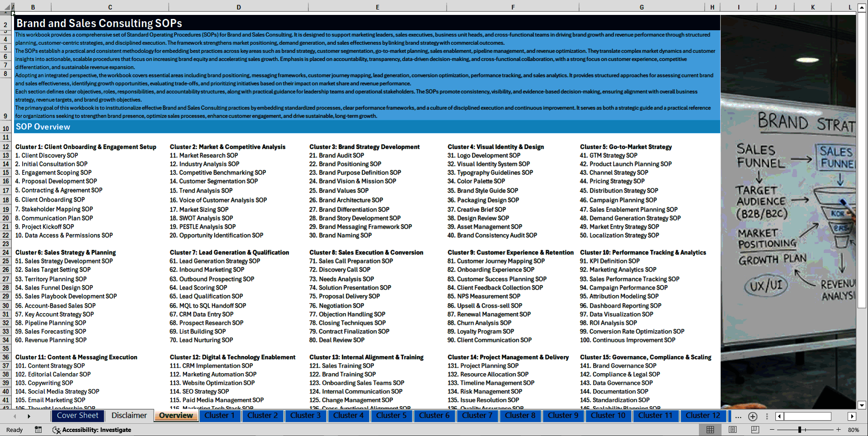Click '1. Client Discovery SOP'

[x=47, y=155]
